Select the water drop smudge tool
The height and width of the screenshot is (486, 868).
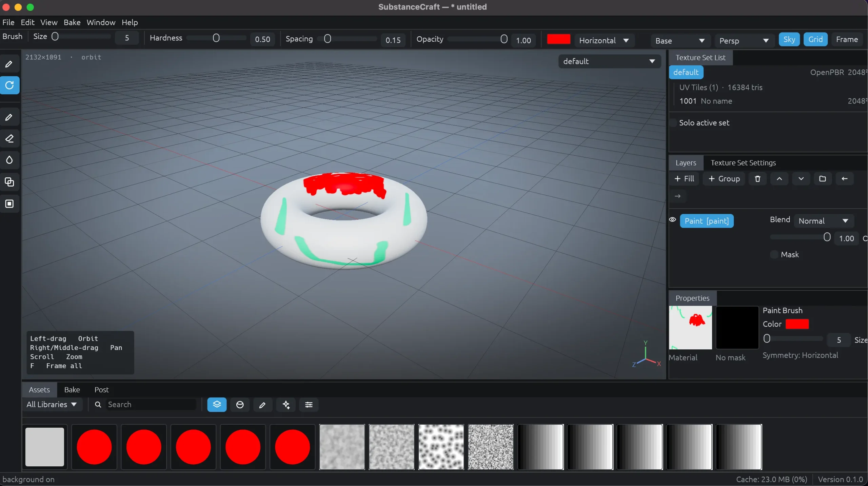[x=9, y=160]
